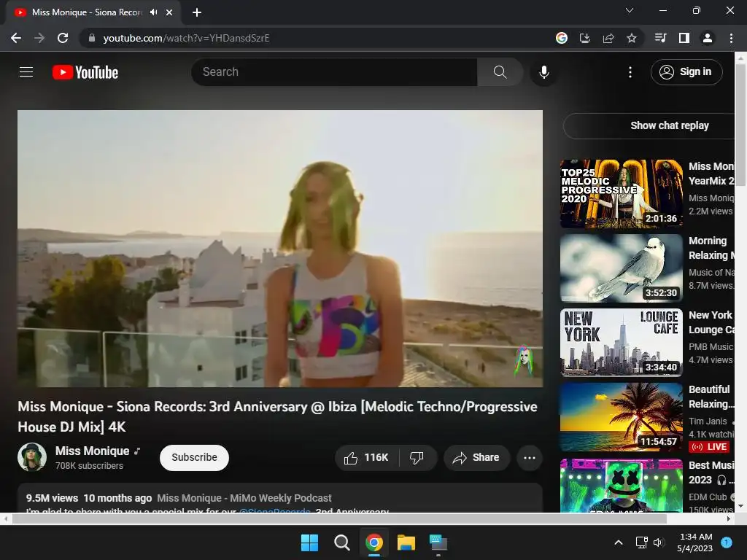Share this page icon in address bar

[608, 38]
